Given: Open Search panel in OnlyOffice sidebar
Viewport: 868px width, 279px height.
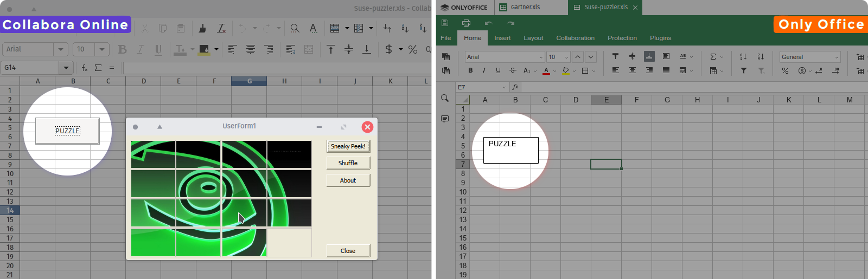Looking at the screenshot, I should click(445, 98).
